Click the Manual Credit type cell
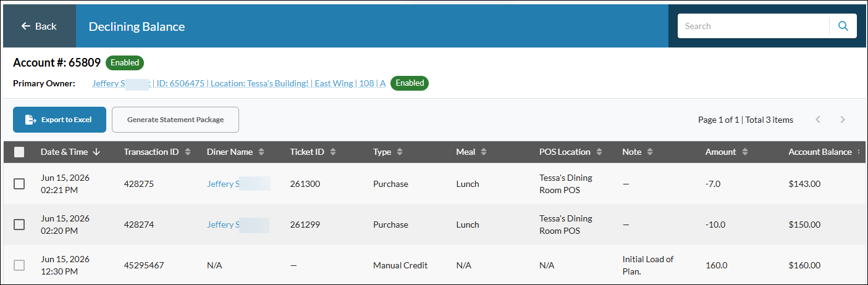 coord(400,265)
